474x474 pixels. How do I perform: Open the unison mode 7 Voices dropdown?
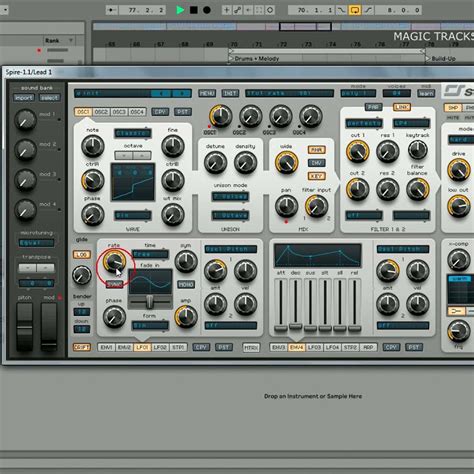point(230,197)
